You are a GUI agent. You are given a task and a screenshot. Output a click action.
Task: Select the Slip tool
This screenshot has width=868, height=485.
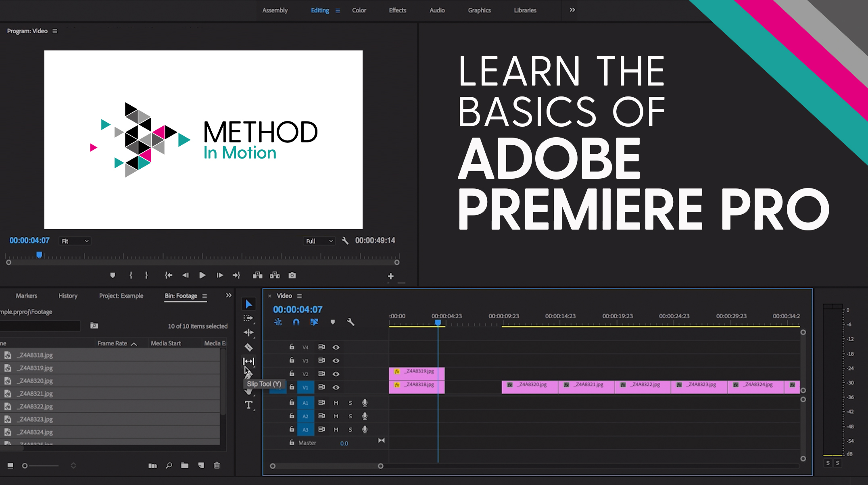(x=248, y=361)
